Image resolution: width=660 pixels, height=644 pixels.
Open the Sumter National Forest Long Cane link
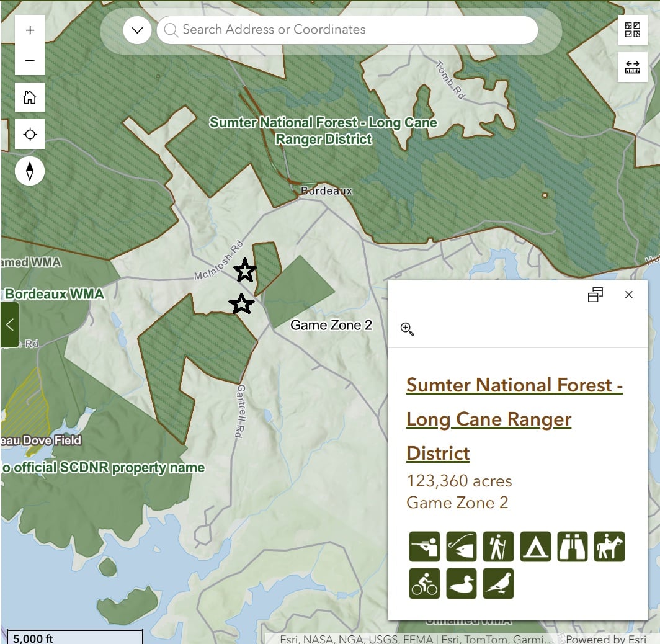point(514,419)
